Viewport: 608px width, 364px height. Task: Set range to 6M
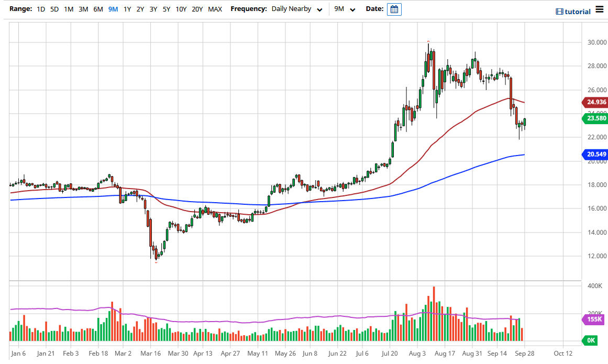[x=98, y=9]
